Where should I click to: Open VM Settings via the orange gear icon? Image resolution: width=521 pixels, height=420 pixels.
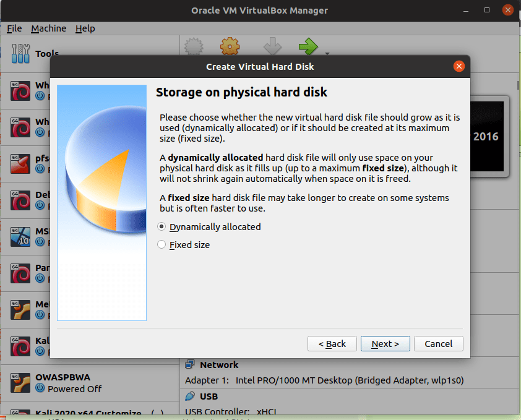(230, 46)
